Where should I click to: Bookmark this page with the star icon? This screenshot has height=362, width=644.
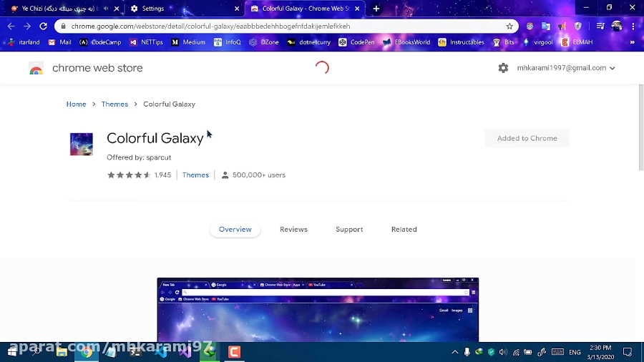pos(509,26)
